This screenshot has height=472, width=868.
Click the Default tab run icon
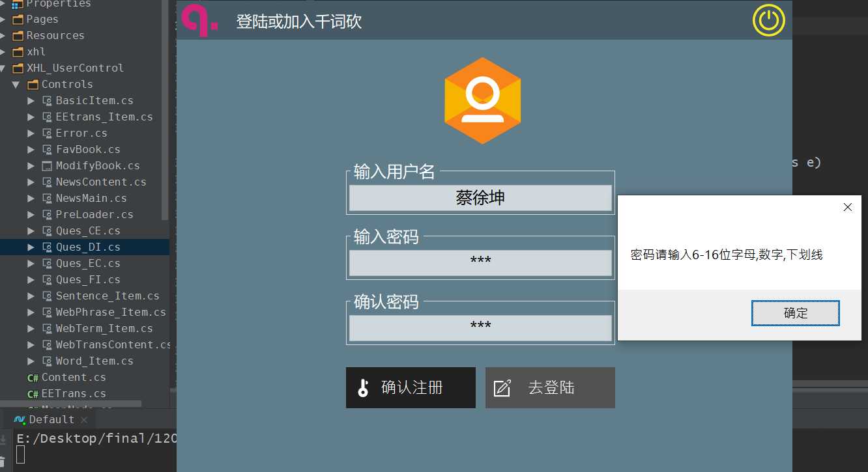pyautogui.click(x=20, y=419)
